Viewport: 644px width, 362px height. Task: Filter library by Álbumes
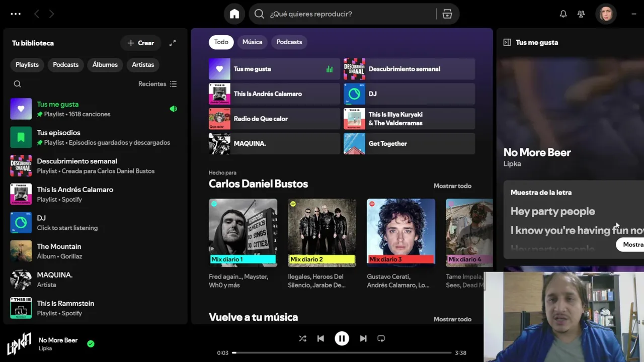pyautogui.click(x=105, y=65)
